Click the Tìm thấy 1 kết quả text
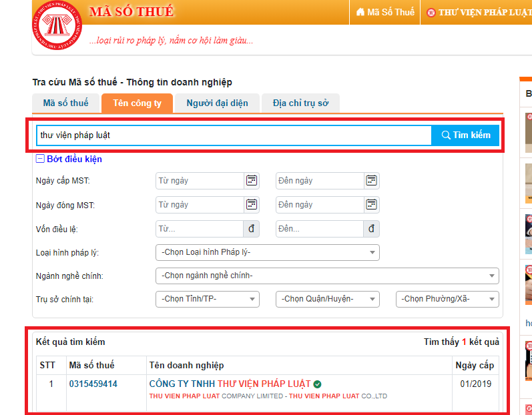Viewport: 532px width, 415px height. [461, 342]
